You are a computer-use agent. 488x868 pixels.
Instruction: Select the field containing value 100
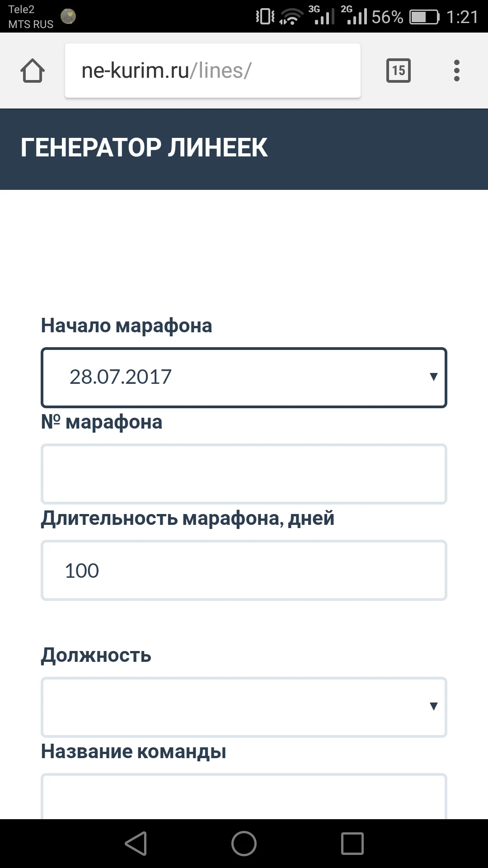(244, 570)
